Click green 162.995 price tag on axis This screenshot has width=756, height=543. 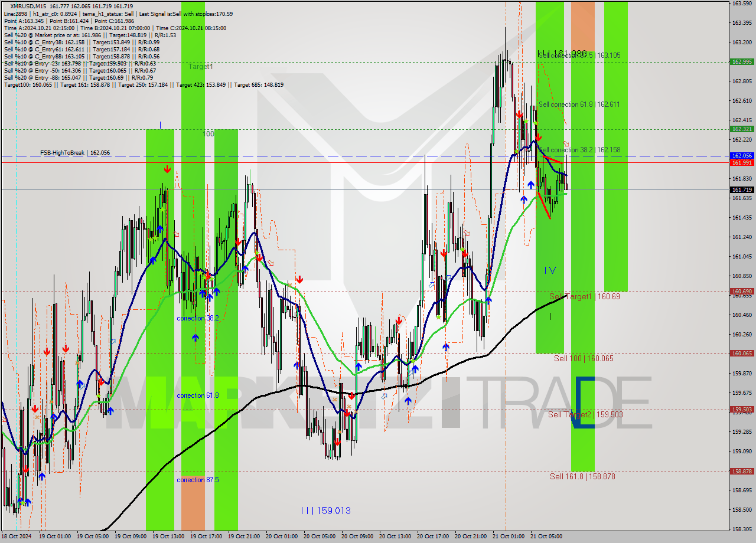tap(742, 61)
